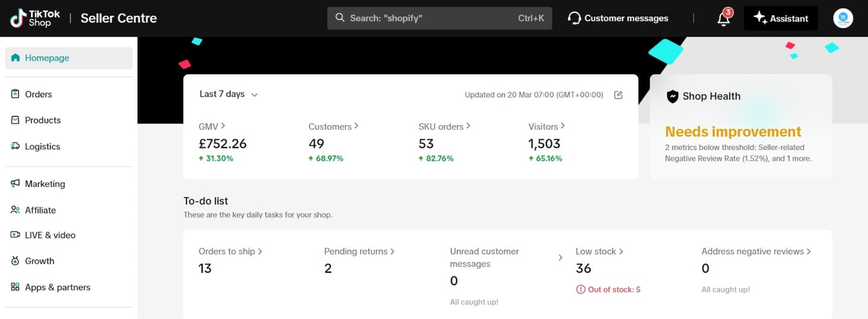Click the TikTok Shop logo
Image resolution: width=868 pixels, height=319 pixels.
[x=31, y=18]
